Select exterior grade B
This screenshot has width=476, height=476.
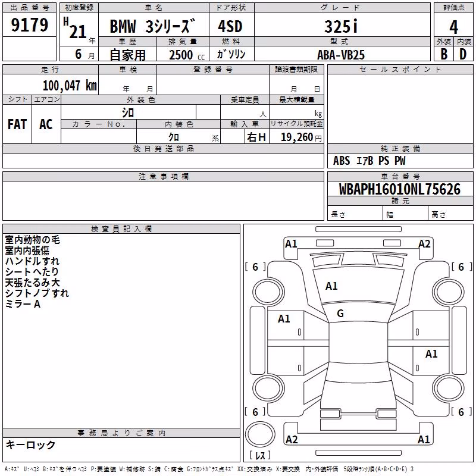pos(444,54)
